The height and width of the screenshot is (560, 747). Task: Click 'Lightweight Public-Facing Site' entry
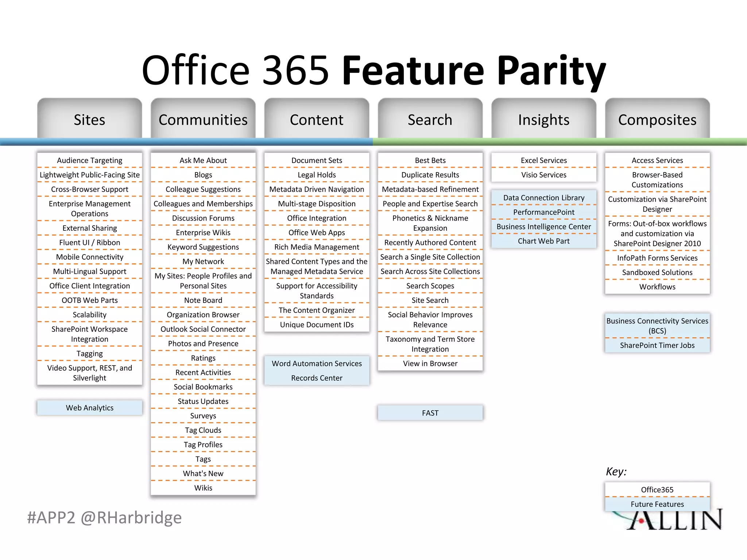[90, 175]
